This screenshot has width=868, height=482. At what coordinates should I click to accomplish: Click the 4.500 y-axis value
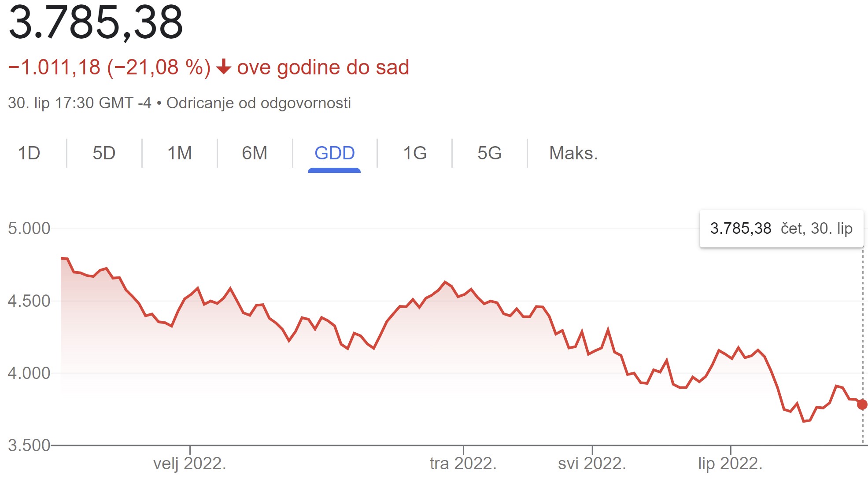point(29,301)
